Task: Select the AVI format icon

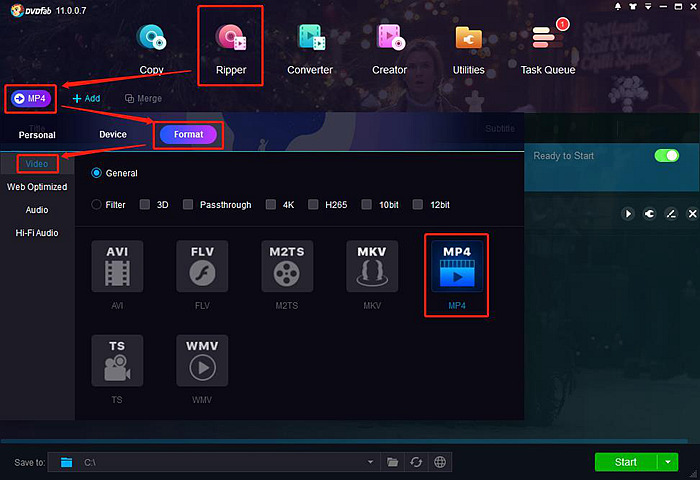Action: click(117, 267)
